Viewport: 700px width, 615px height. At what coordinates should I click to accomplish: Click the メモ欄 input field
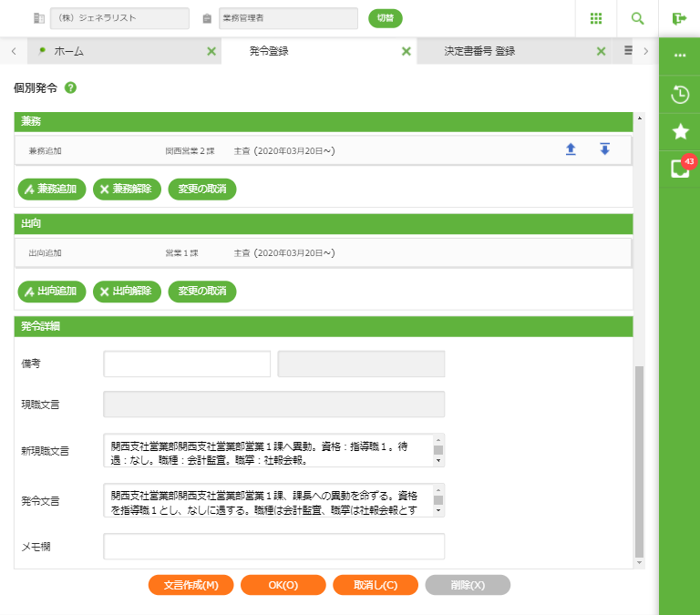(273, 546)
